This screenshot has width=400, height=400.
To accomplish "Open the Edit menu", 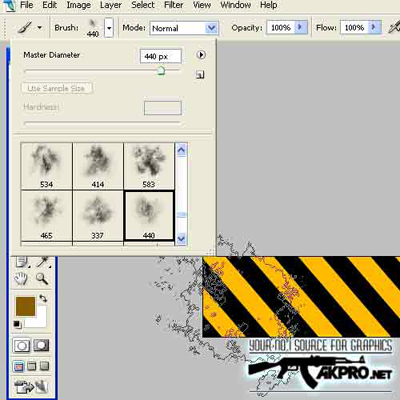I will coord(50,5).
